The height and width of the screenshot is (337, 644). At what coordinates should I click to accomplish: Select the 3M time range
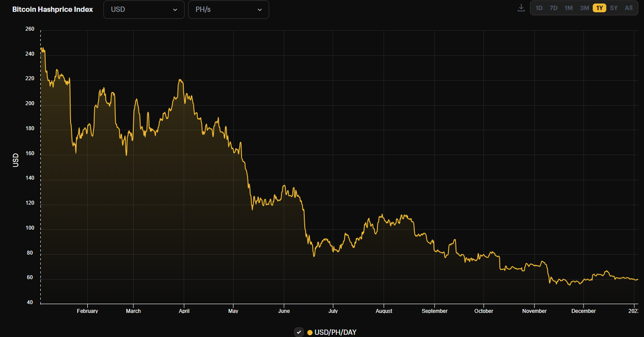pos(584,8)
